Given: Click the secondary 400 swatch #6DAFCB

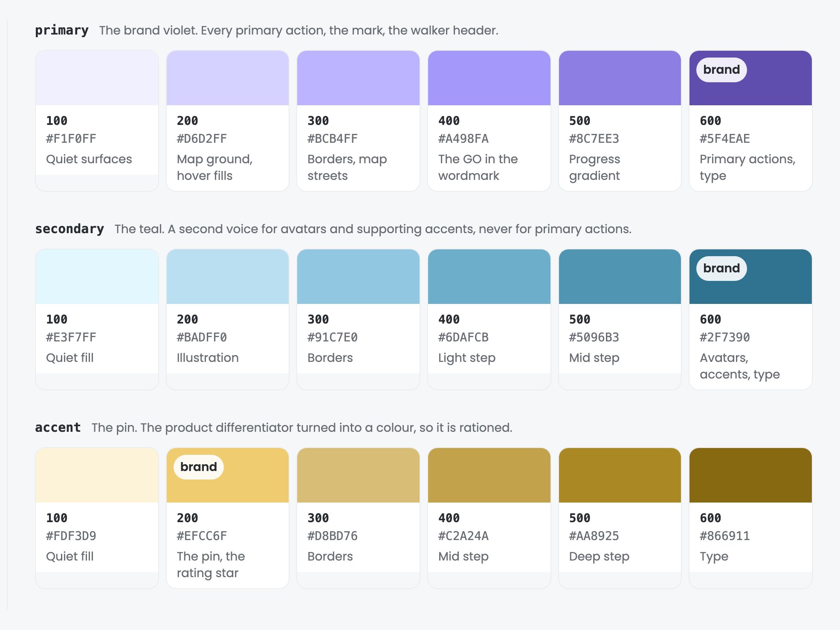Looking at the screenshot, I should (x=489, y=277).
